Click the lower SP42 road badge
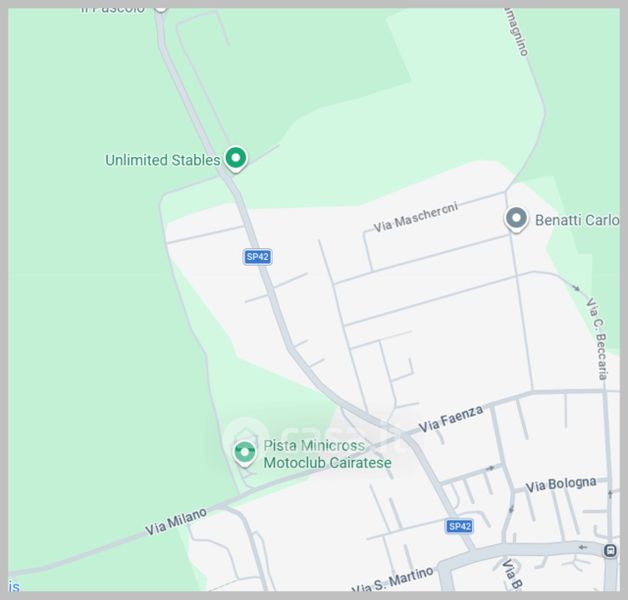Screen dimensions: 628x600 pyautogui.click(x=459, y=526)
